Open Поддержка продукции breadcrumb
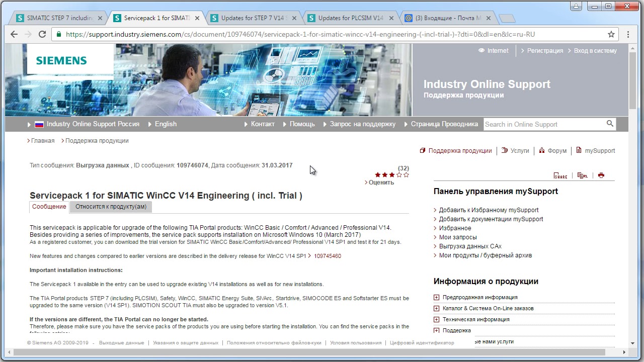Screen dimensions: 644x362 pyautogui.click(x=97, y=141)
